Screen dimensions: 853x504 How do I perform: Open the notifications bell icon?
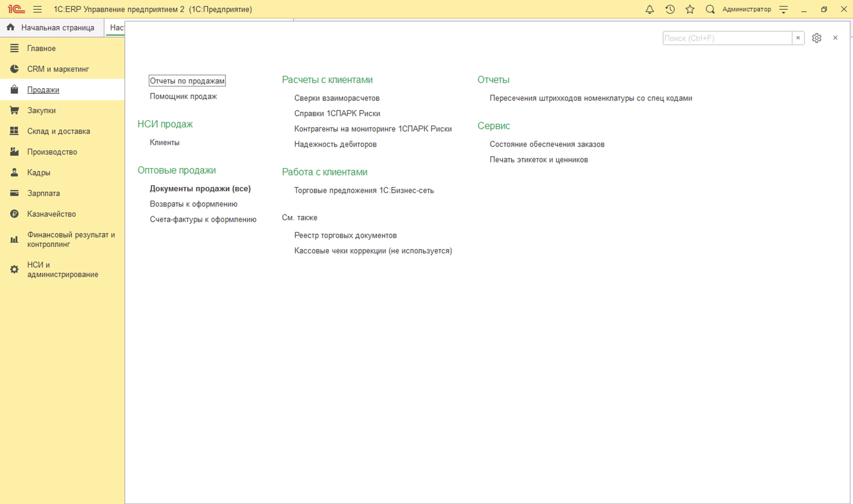point(650,9)
